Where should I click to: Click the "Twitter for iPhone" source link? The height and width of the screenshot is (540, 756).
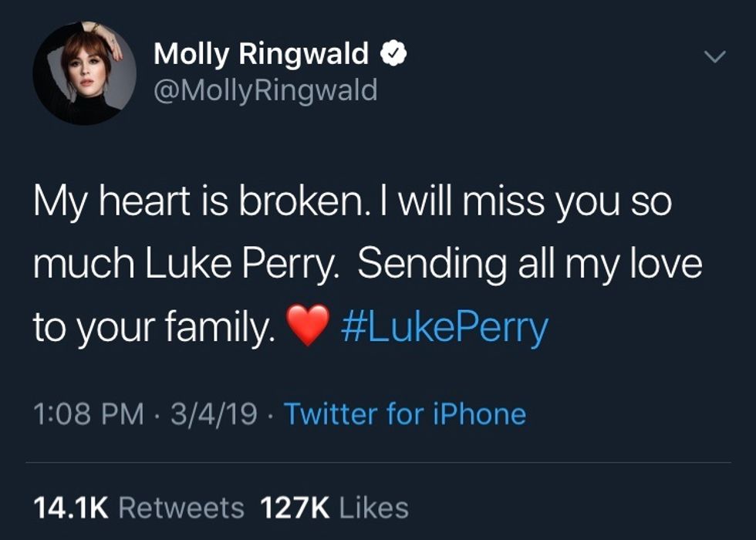405,414
